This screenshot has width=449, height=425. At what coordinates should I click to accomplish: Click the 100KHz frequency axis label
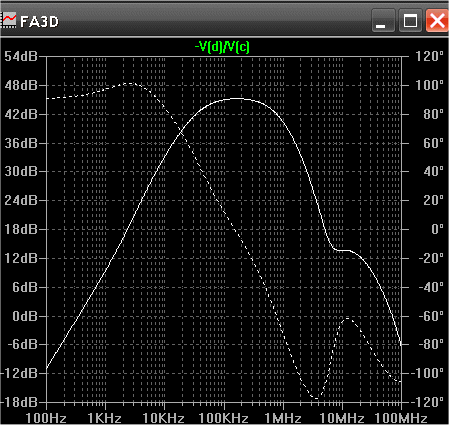223,418
